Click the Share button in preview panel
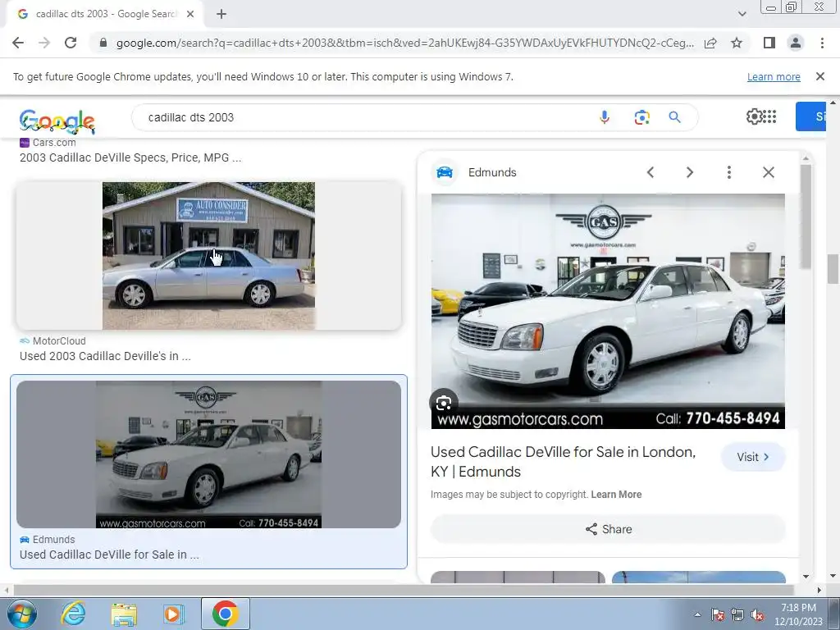This screenshot has height=630, width=840. click(x=608, y=529)
